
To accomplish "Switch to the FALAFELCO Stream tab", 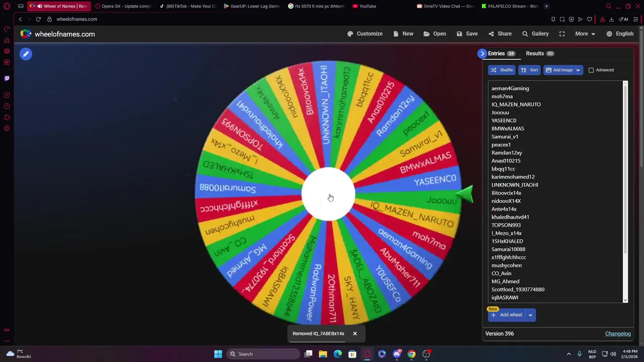I will (x=509, y=6).
